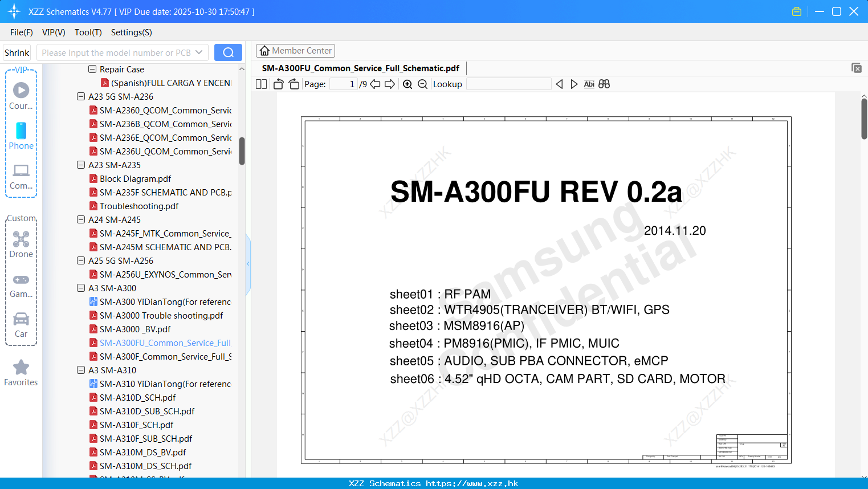Click the binoculars search icon
The height and width of the screenshot is (489, 868).
[604, 84]
